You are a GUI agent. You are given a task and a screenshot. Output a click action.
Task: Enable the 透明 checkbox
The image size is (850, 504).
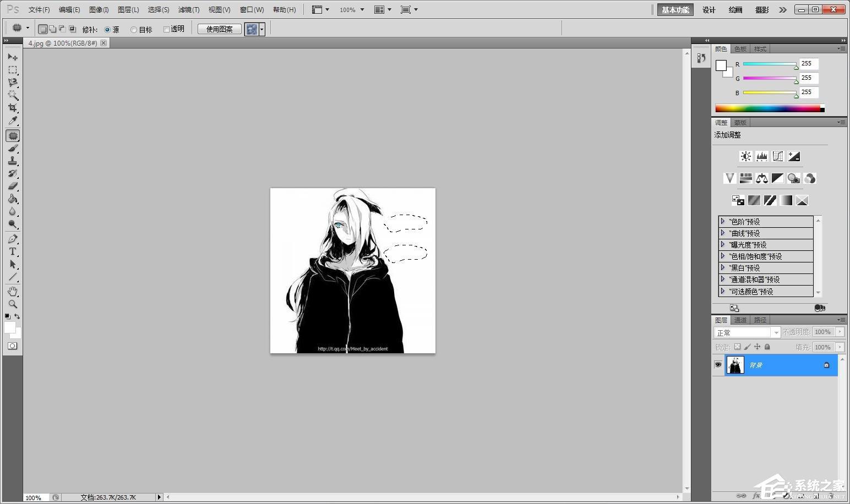click(x=166, y=30)
